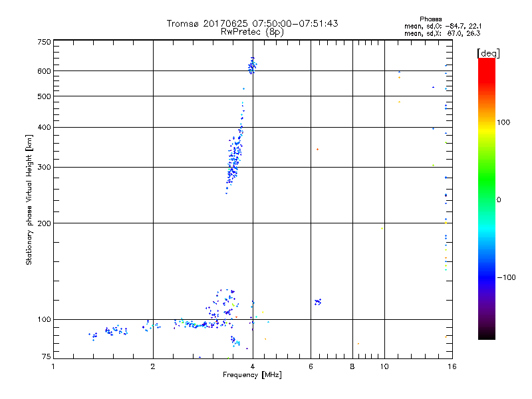
Task: Click the '[deg]' colorbar label
Action: tap(488, 53)
